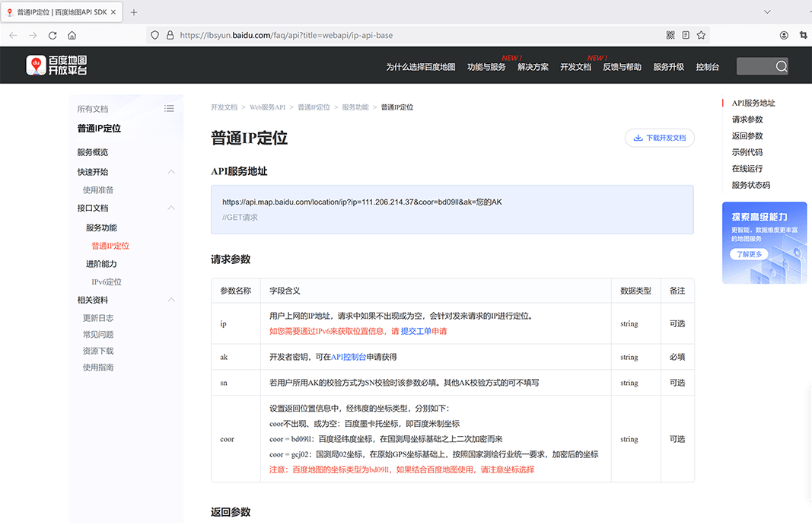Click the Baidu Map Open Platform logo
812x525 pixels.
point(57,65)
